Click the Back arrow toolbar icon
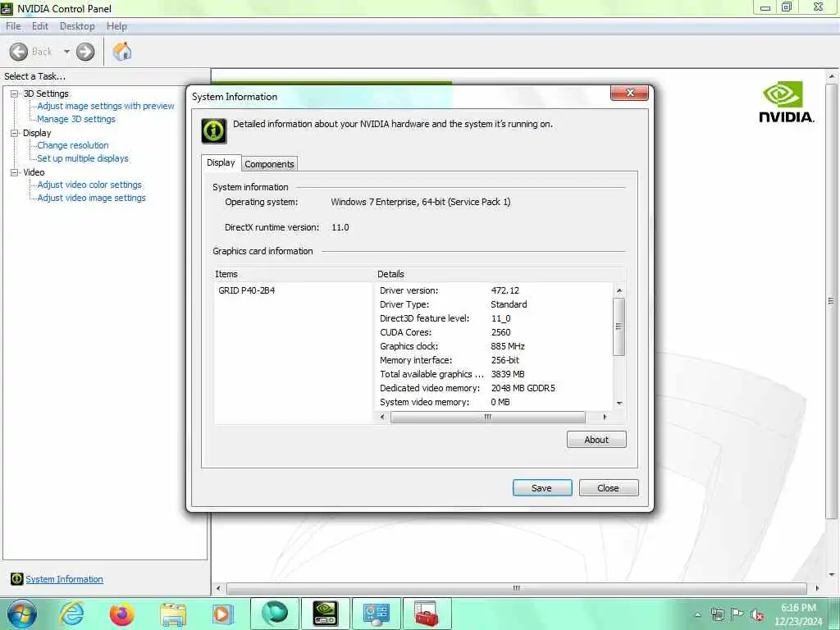Screen dimensions: 840x630 (19, 52)
